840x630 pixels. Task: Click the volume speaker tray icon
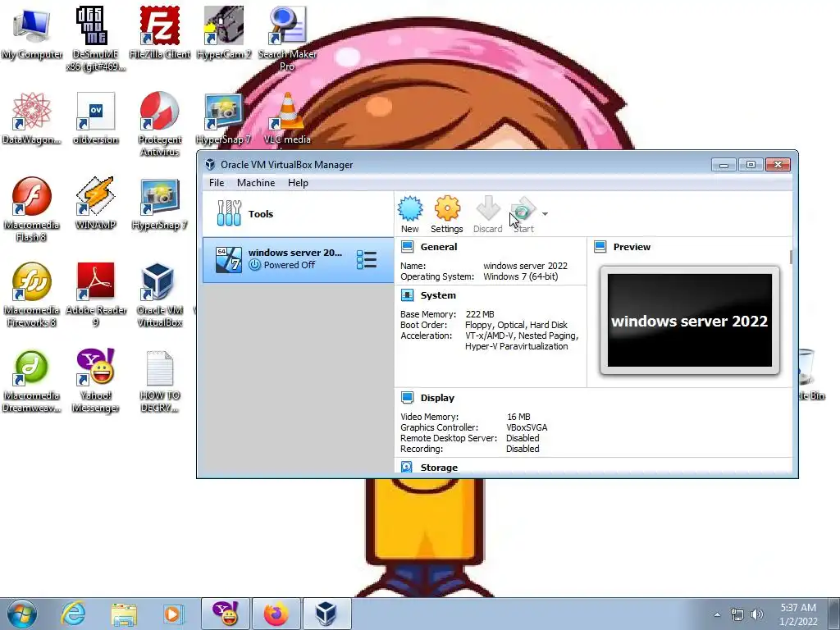coord(756,614)
